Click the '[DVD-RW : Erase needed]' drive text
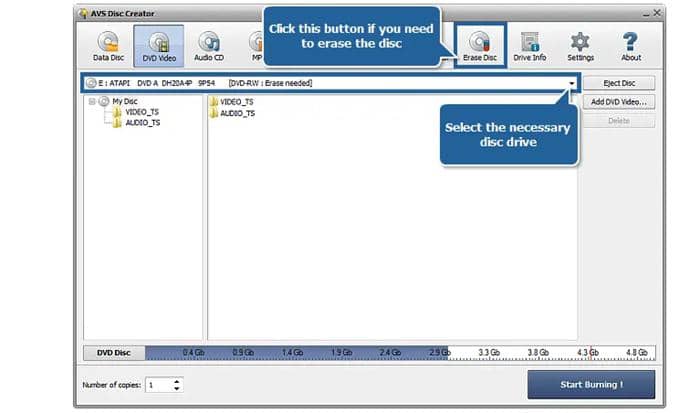This screenshot has width=700, height=413. [x=270, y=83]
